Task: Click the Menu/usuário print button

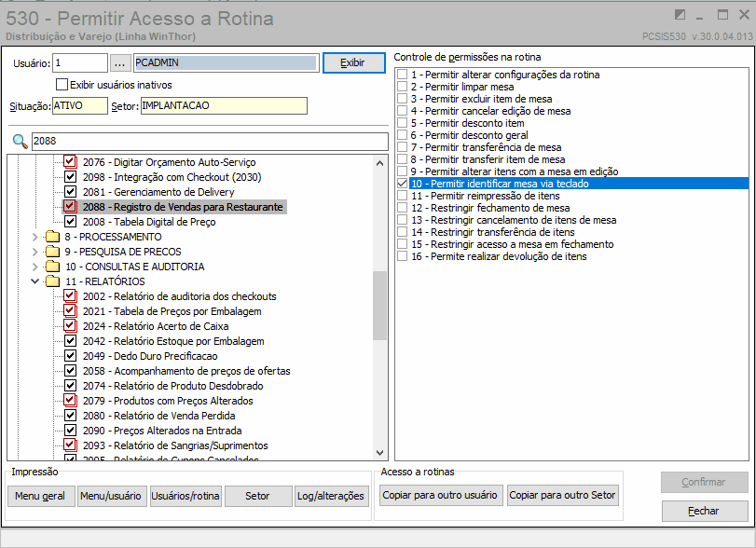Action: tap(111, 496)
